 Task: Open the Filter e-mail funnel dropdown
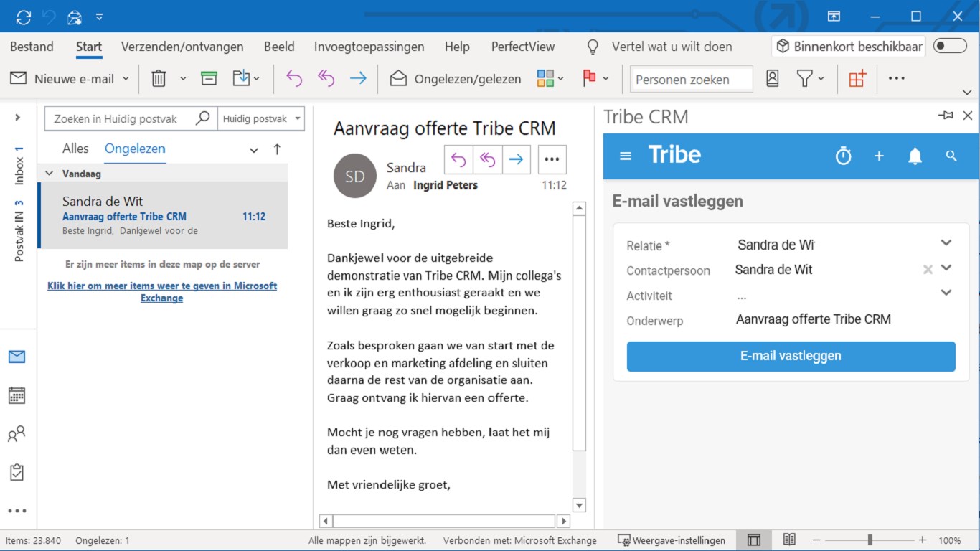point(811,79)
